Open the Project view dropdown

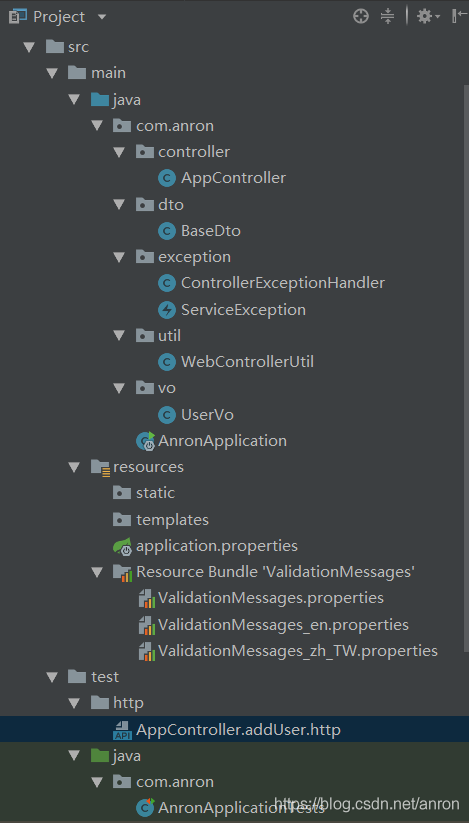click(x=102, y=17)
